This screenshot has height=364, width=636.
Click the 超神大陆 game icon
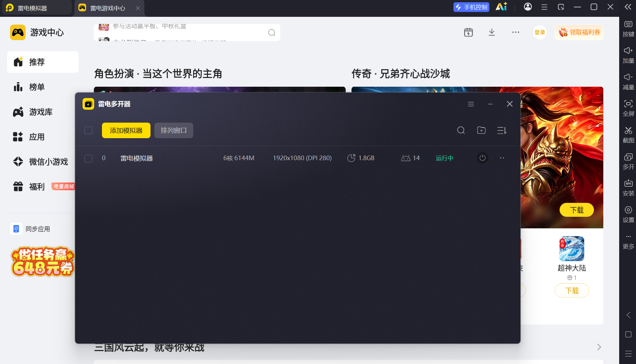click(x=572, y=248)
